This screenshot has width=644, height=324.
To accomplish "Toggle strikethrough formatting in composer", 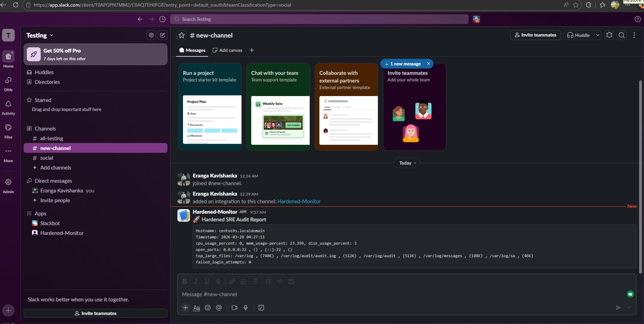I will [x=218, y=281].
